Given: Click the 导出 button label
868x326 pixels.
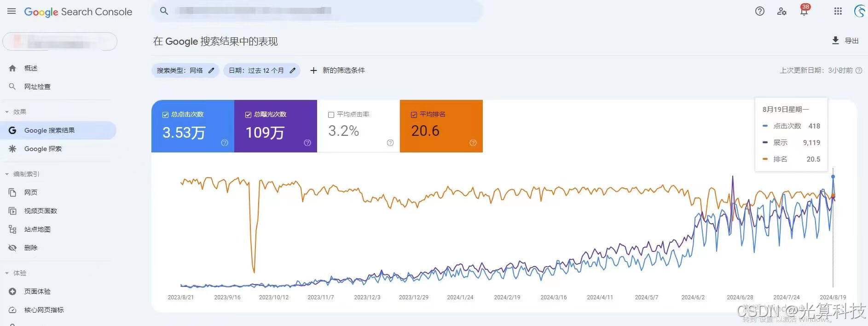Looking at the screenshot, I should [851, 41].
